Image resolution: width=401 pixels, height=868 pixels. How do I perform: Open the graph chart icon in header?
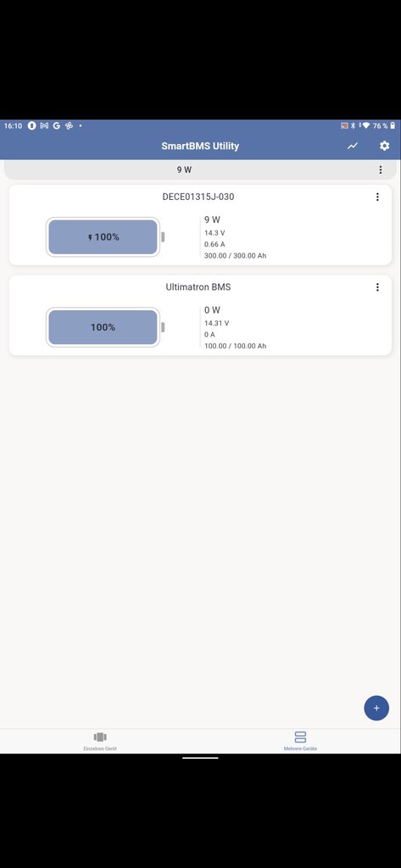pyautogui.click(x=353, y=146)
